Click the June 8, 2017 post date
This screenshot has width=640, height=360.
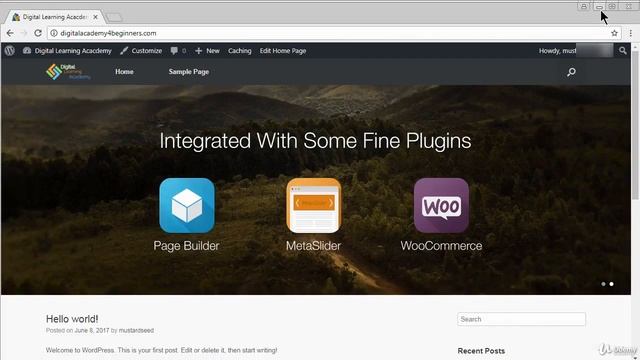pos(92,330)
